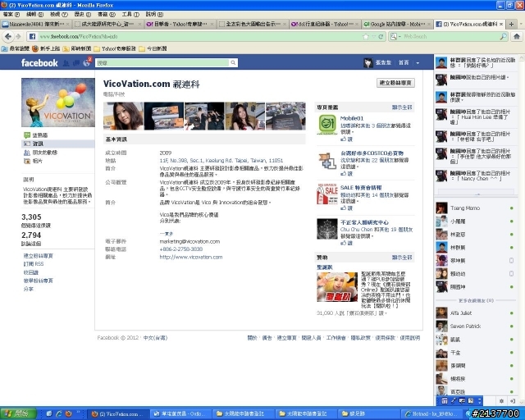525x420 pixels.
Task: Open the sponsored game ad image
Action: 337,287
